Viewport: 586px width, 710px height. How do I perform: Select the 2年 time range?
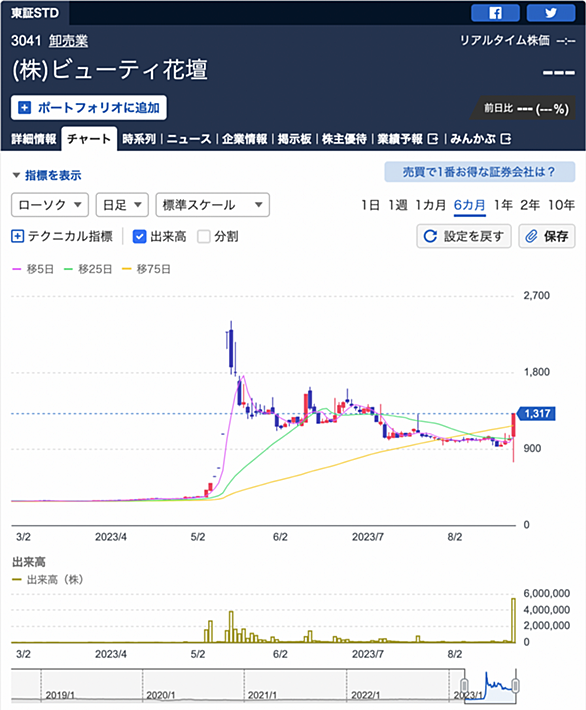pyautogui.click(x=530, y=205)
